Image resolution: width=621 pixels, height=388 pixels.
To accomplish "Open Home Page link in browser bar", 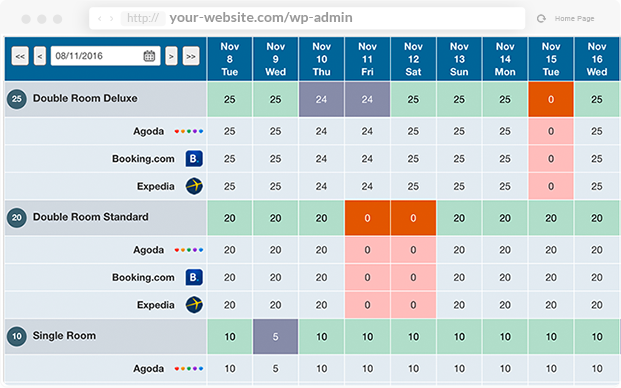I will [574, 19].
